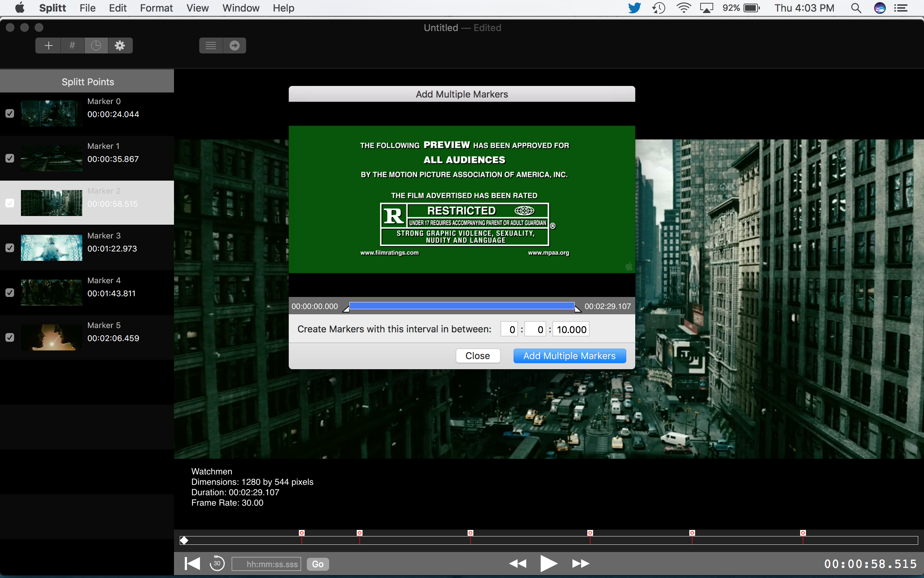Image resolution: width=924 pixels, height=578 pixels.
Task: Click the clock interval markers toolbar button
Action: [96, 46]
